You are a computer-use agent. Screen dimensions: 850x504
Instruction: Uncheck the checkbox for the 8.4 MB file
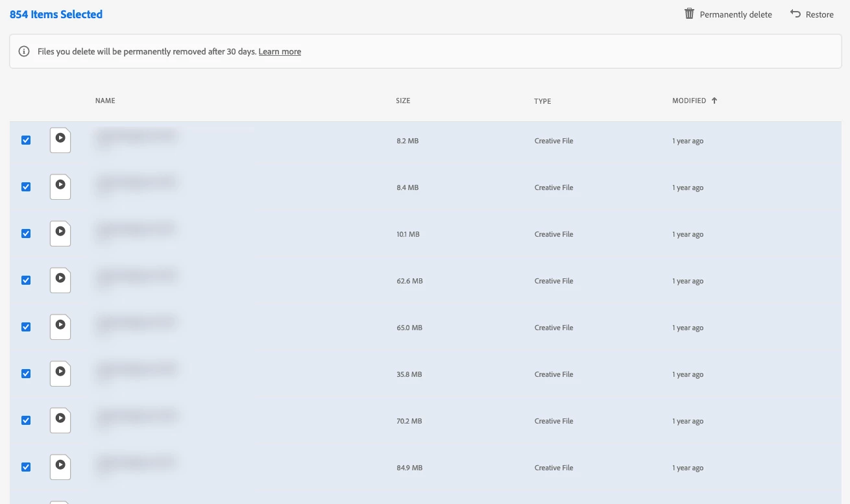26,187
